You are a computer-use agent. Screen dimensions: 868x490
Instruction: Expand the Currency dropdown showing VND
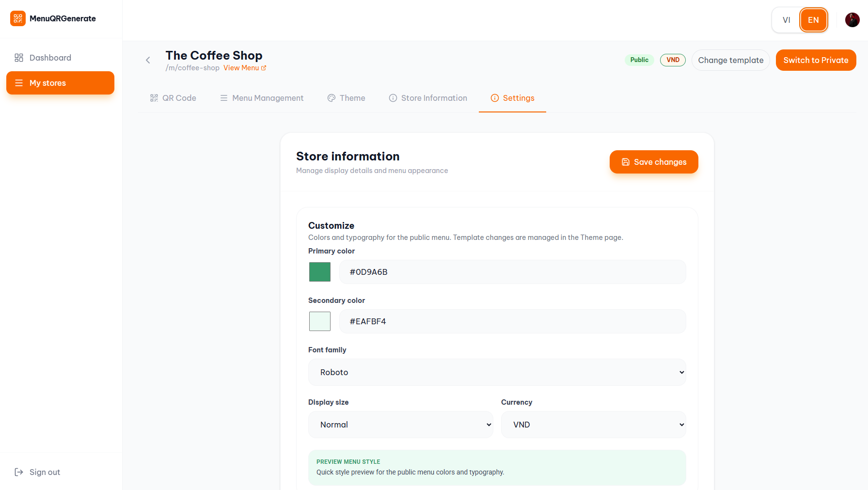tap(594, 425)
